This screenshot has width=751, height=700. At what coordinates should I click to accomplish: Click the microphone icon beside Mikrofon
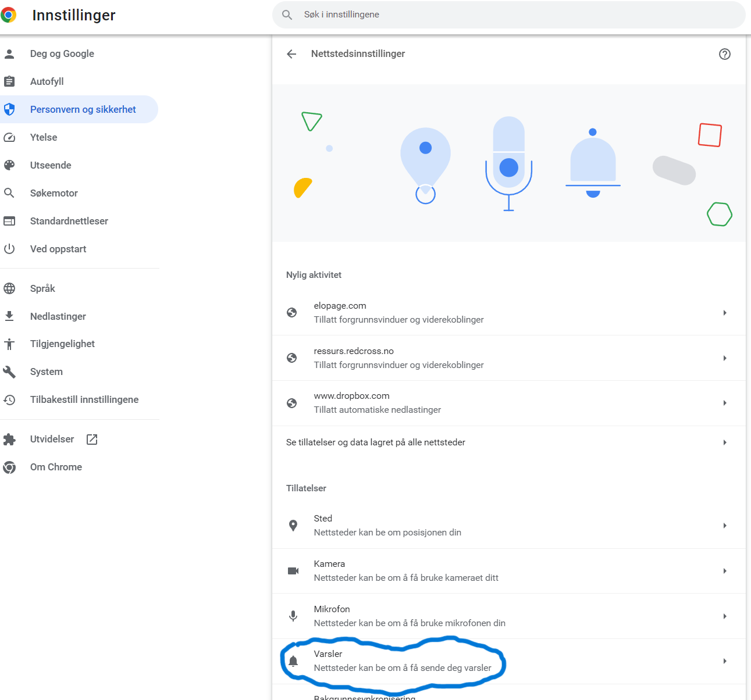tap(293, 616)
